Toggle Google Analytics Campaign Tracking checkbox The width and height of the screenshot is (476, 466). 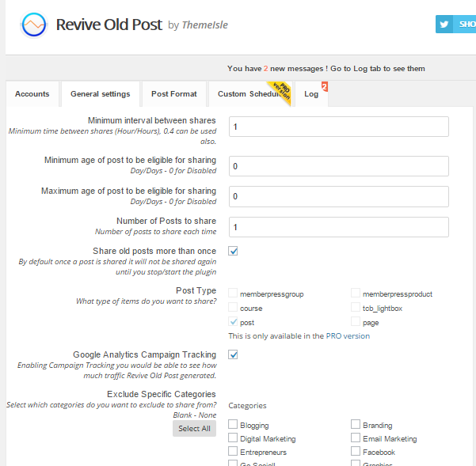click(233, 354)
